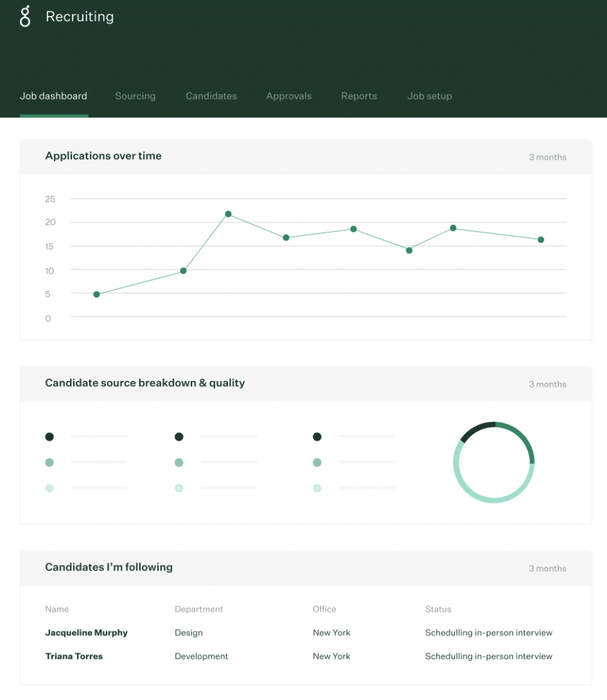Image resolution: width=607 pixels, height=700 pixels.
Task: Click the peak data point on applications chart
Action: (228, 213)
